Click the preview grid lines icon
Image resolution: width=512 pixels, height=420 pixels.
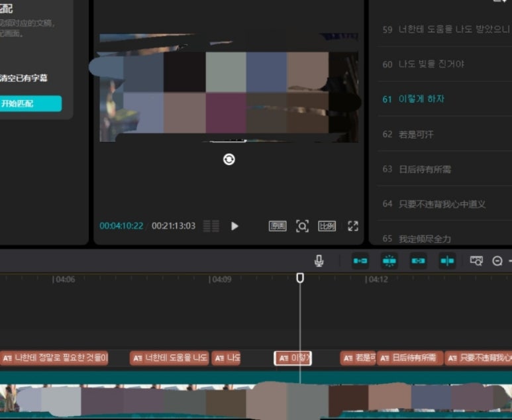(x=211, y=226)
